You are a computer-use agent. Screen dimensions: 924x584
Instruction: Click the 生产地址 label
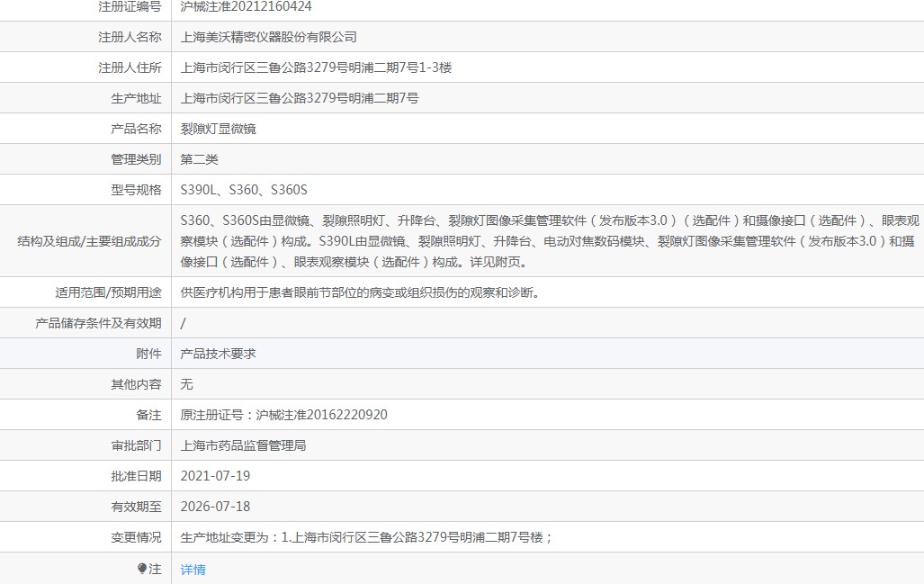[x=136, y=98]
